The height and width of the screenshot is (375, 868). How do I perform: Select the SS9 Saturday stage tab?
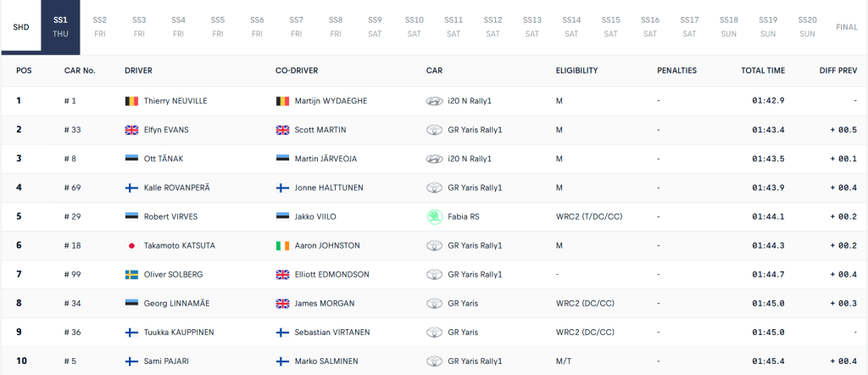click(375, 26)
